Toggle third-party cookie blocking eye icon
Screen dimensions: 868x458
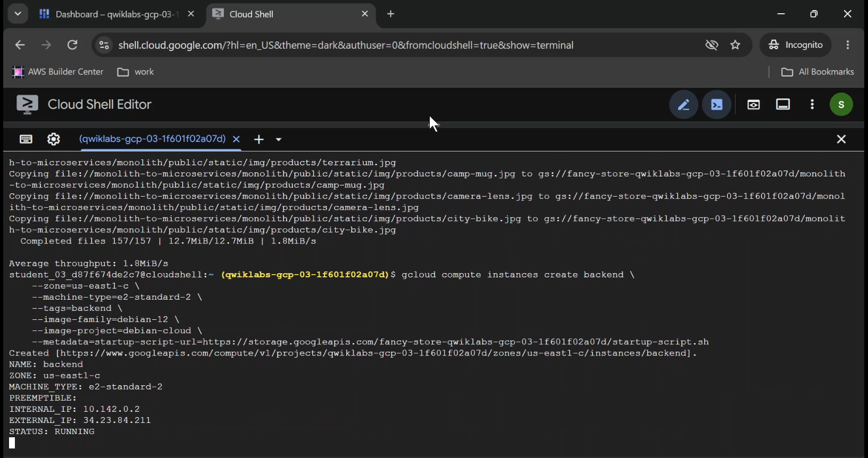coord(712,45)
